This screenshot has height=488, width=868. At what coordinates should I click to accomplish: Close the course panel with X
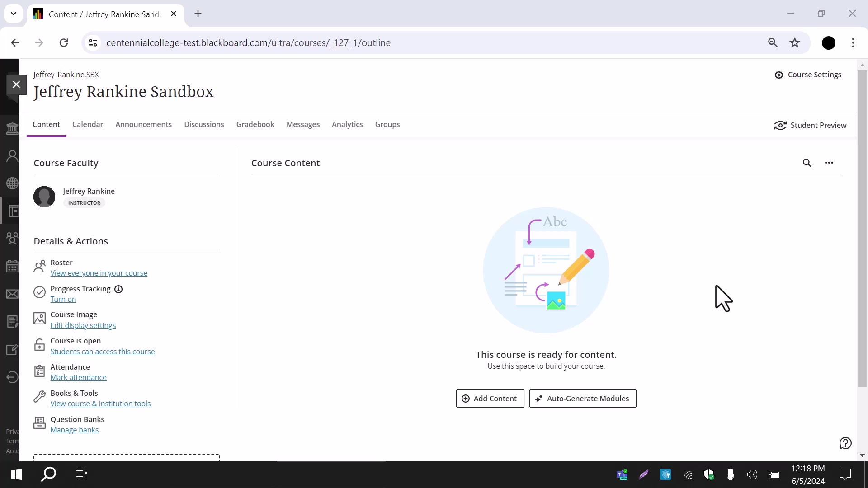(x=16, y=84)
